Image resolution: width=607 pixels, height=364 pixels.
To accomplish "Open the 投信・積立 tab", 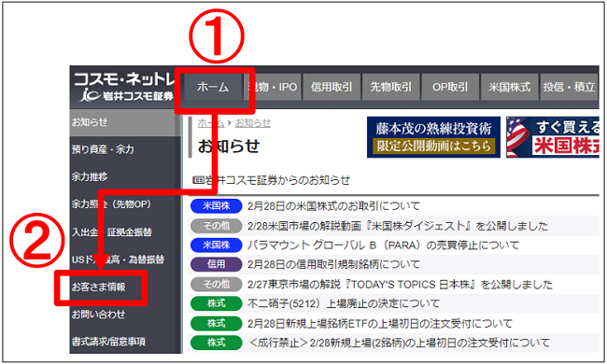I will [x=569, y=87].
